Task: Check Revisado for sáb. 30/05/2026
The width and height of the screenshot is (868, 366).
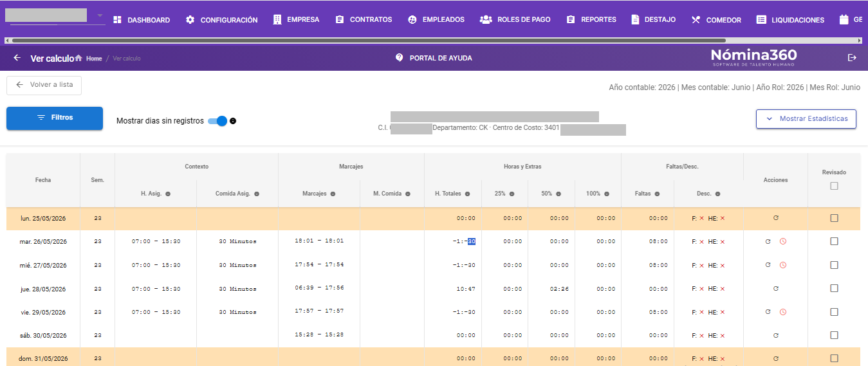Action: click(834, 335)
